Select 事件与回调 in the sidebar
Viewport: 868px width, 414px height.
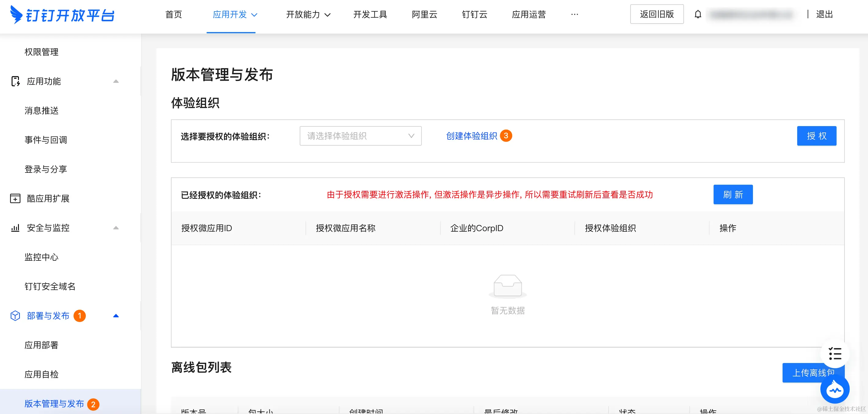pos(46,140)
